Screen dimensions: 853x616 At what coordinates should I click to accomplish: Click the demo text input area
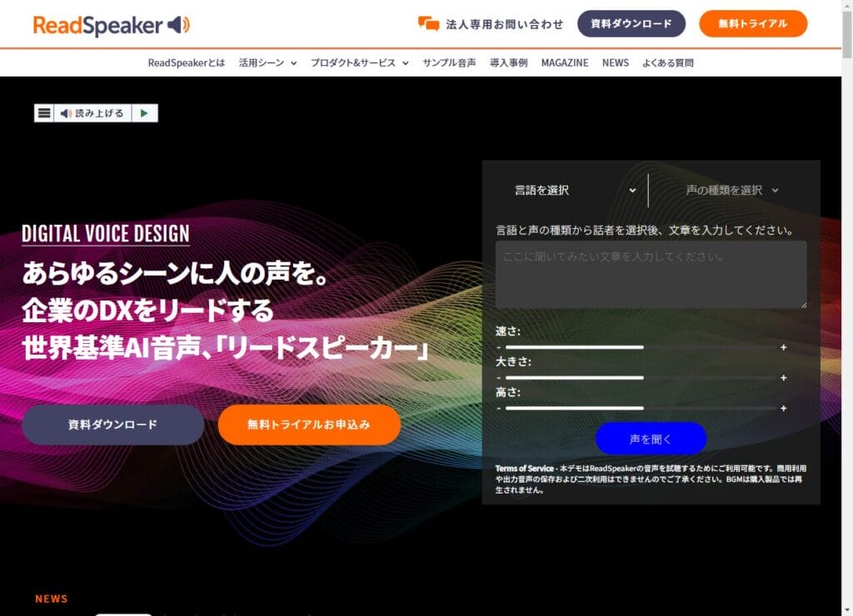pos(651,274)
